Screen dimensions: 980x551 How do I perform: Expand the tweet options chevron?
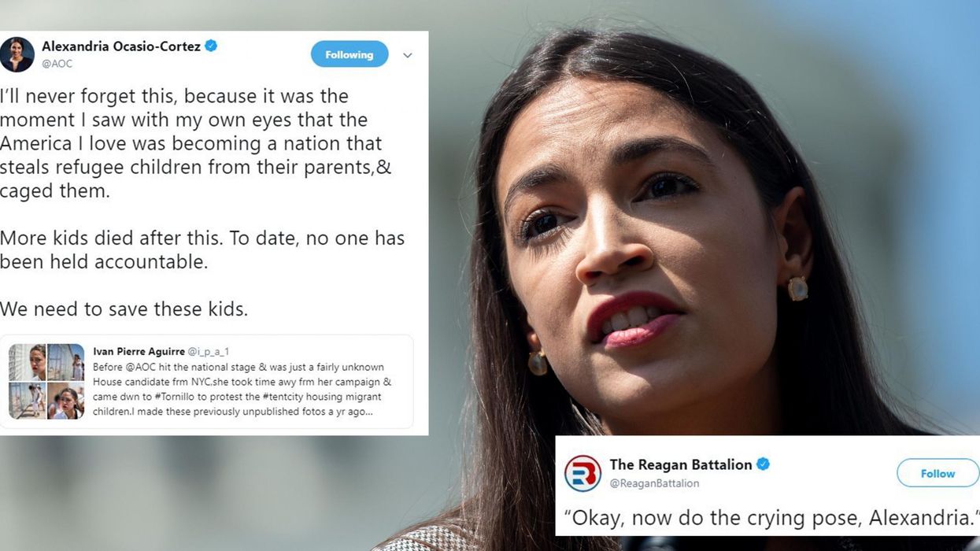[x=407, y=55]
